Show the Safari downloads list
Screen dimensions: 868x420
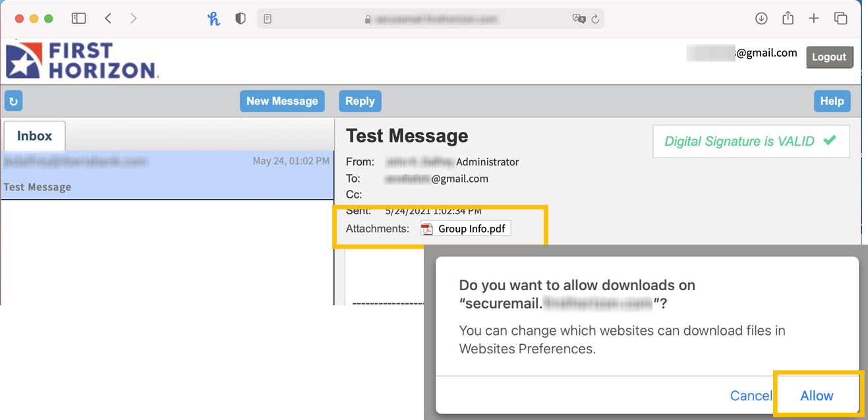tap(761, 18)
